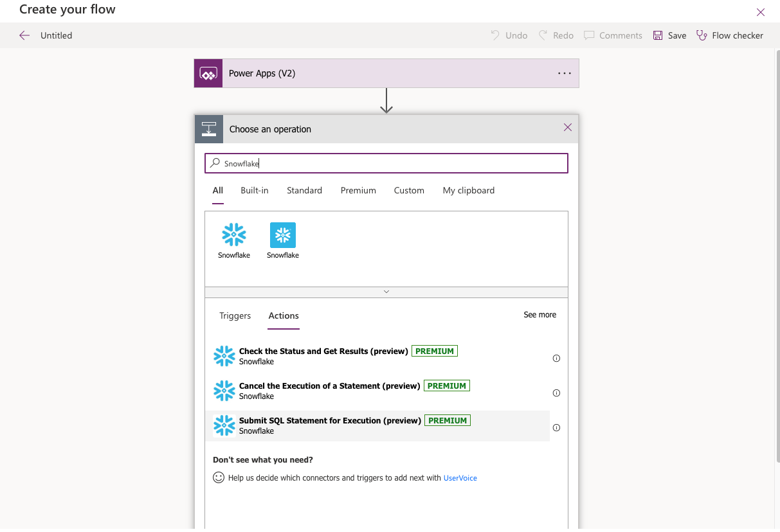Save the flow

coord(670,35)
